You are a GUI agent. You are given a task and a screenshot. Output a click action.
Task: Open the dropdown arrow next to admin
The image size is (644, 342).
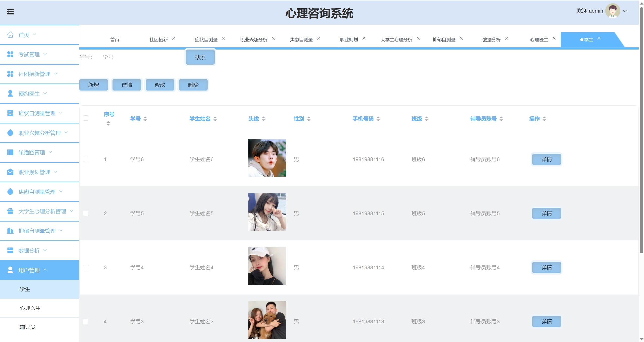click(x=625, y=11)
